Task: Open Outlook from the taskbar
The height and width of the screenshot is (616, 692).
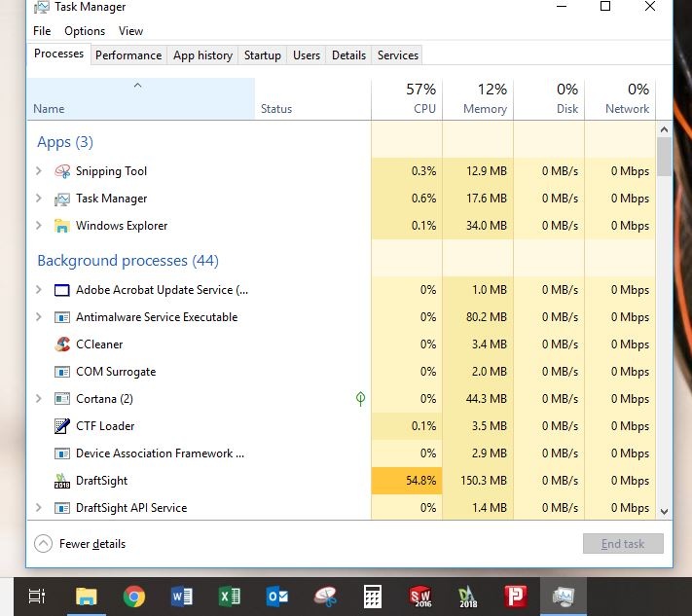Action: tap(277, 597)
